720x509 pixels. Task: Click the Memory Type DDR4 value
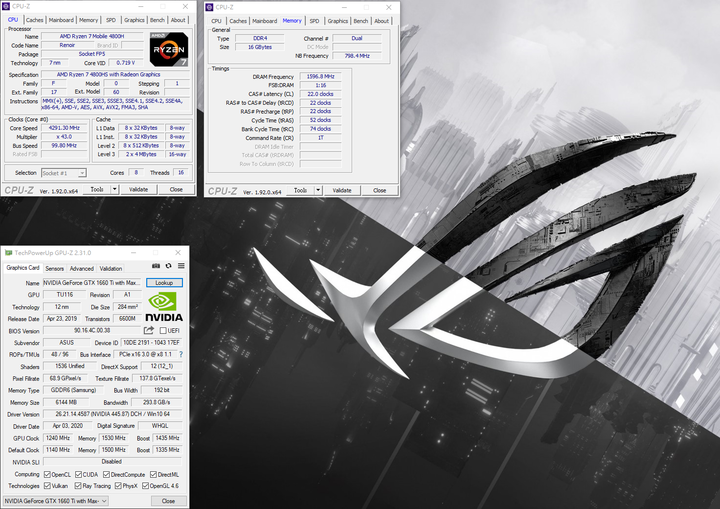point(260,39)
